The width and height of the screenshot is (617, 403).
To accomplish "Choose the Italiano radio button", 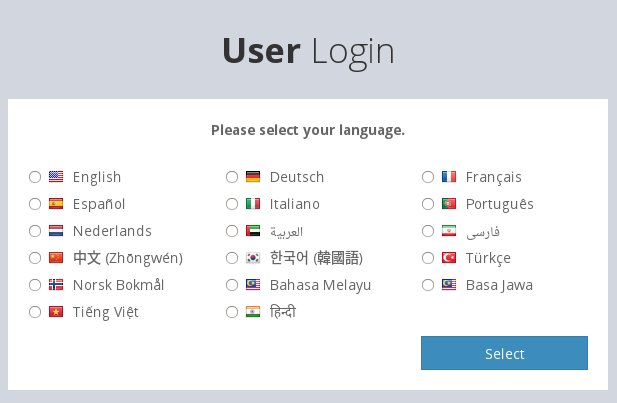I will click(232, 204).
